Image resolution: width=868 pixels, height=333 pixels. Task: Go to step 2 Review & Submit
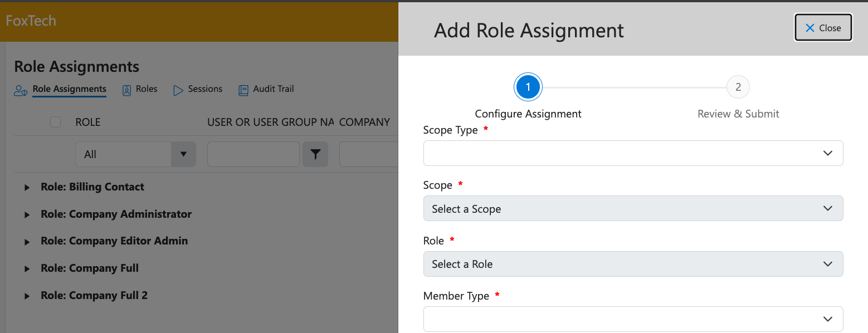[x=738, y=87]
